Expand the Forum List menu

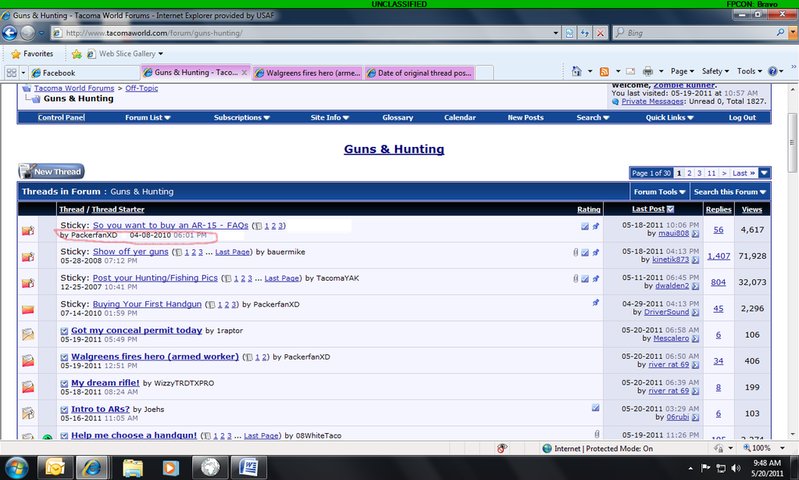tap(148, 118)
